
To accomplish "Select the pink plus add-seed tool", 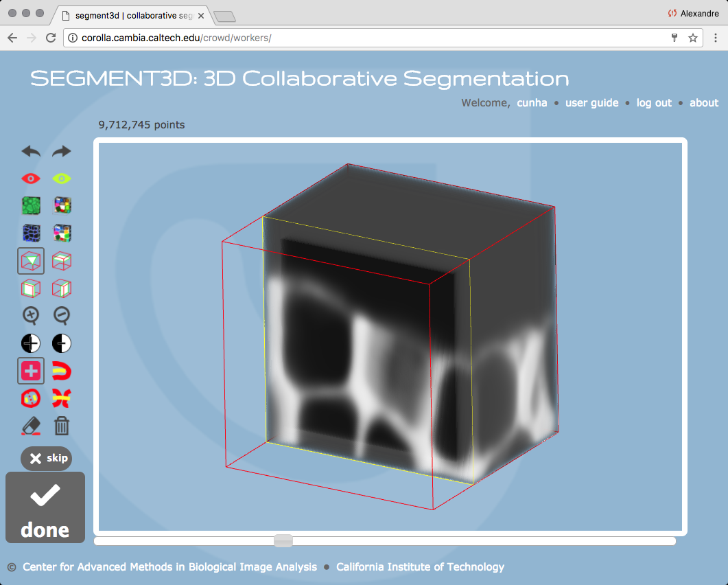I will [31, 371].
